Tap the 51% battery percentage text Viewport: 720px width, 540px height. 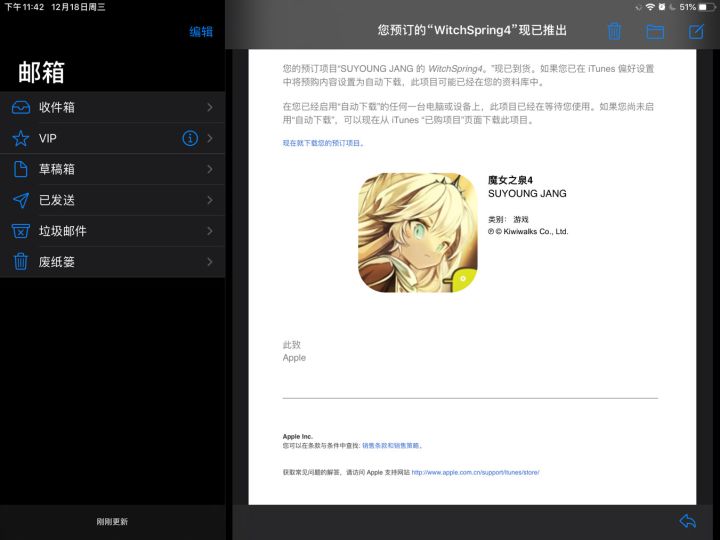click(687, 7)
